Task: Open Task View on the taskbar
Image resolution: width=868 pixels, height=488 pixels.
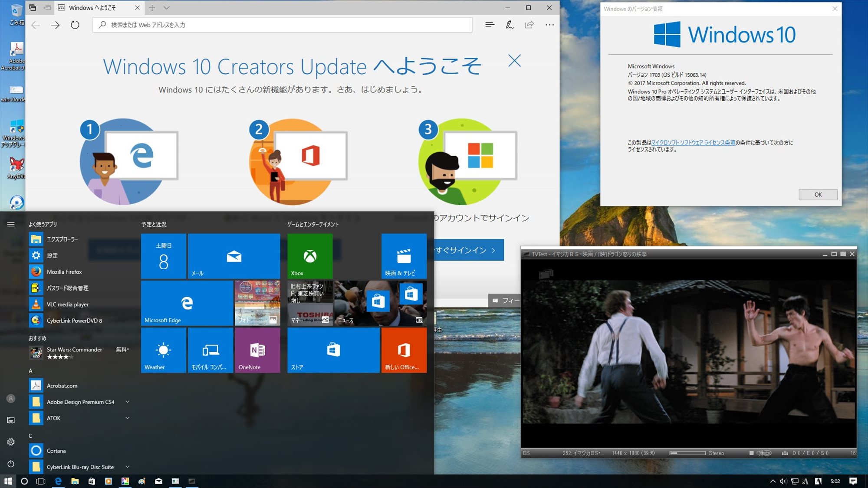Action: point(41,481)
